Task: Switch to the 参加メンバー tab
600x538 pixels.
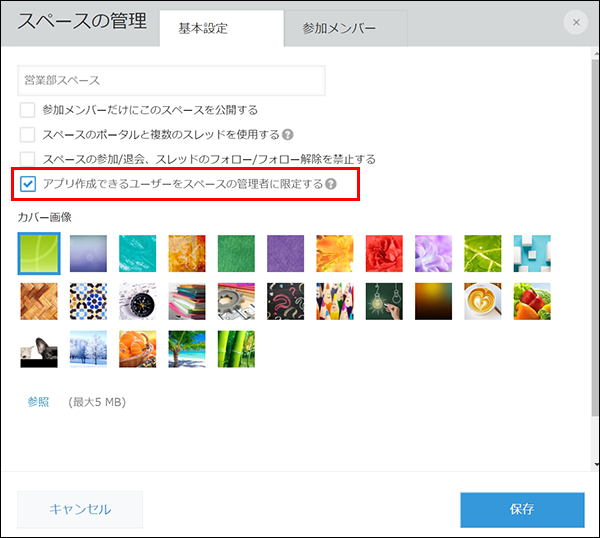Action: (346, 28)
